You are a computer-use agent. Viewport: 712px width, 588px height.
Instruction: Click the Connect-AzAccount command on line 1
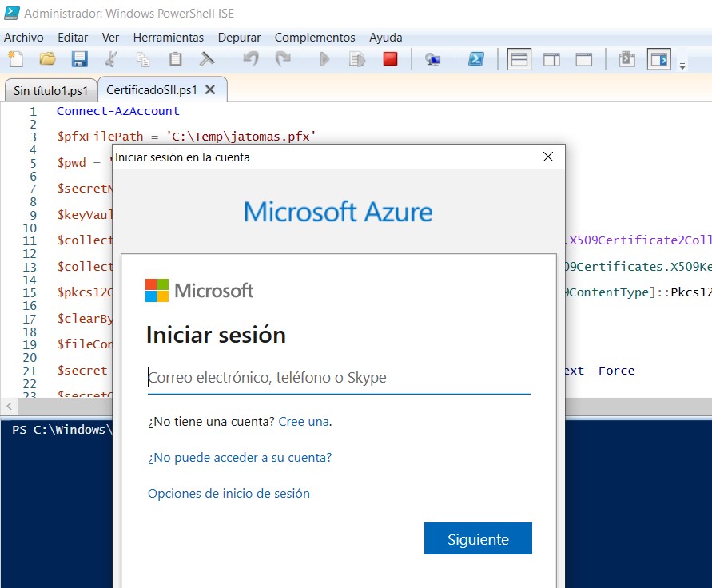[118, 111]
